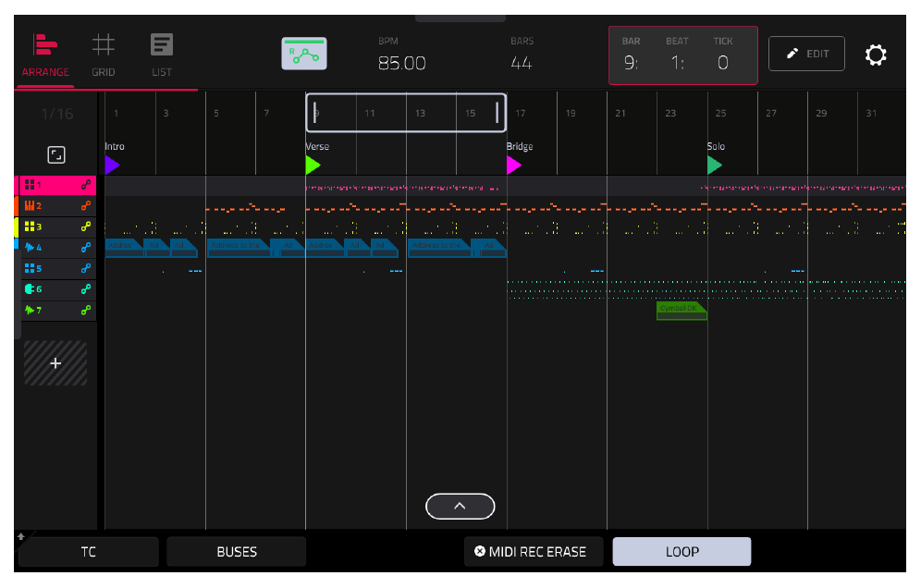Add a new track with plus button
921x588 pixels.
pos(55,363)
